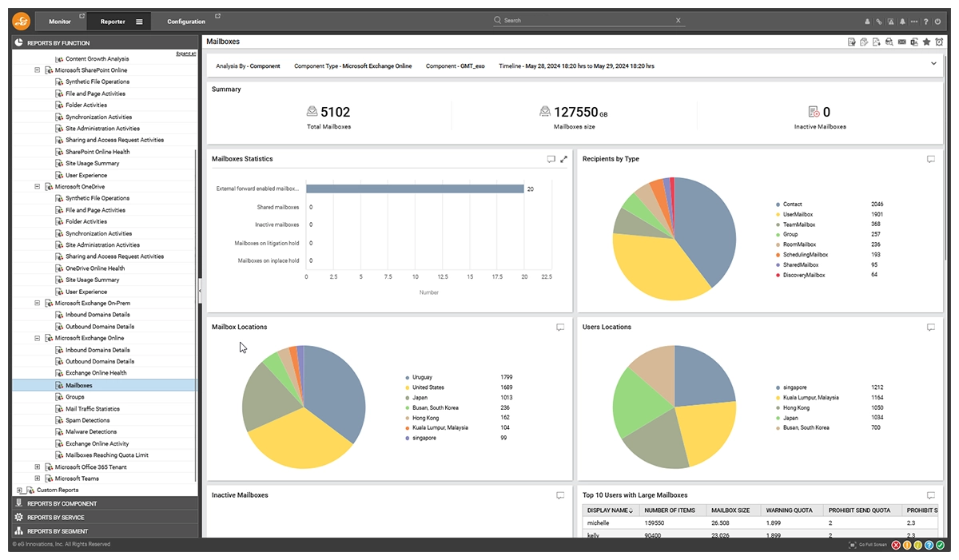The width and height of the screenshot is (959, 560).
Task: Click Contact legend color swatch
Action: point(778,205)
